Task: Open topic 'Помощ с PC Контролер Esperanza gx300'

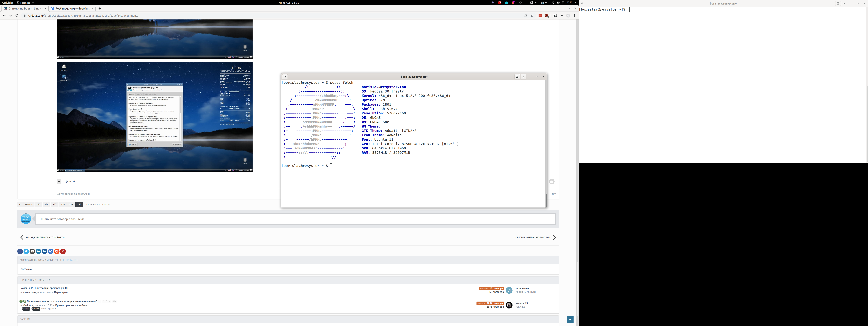Action: click(x=44, y=288)
